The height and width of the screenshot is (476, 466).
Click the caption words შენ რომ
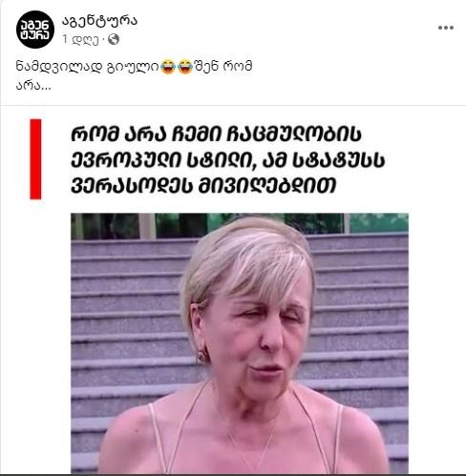click(222, 67)
